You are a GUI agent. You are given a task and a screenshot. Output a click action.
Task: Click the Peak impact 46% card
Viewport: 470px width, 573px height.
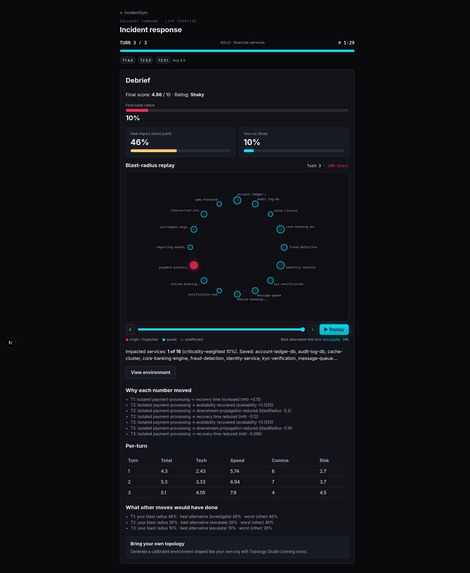[x=181, y=142]
